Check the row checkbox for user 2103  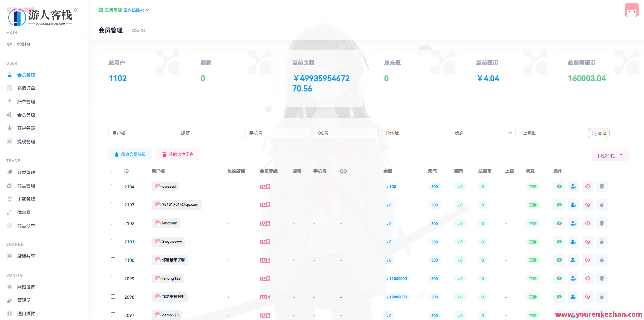coord(113,204)
